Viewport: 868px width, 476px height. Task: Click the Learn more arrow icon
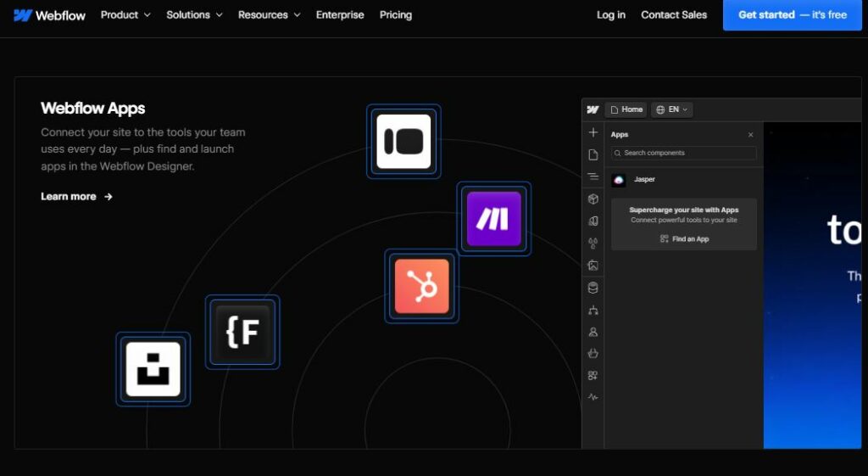point(108,196)
